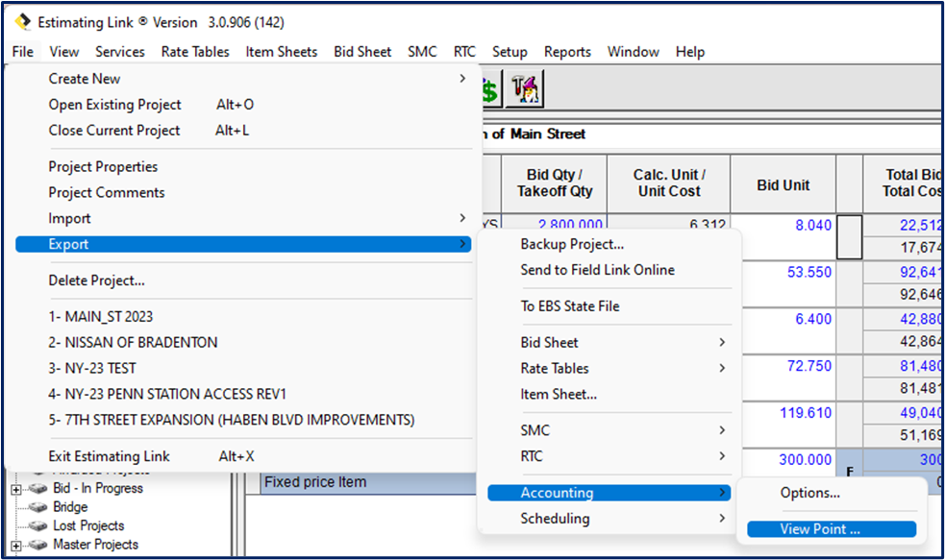Select Project Comments

pyautogui.click(x=243, y=193)
